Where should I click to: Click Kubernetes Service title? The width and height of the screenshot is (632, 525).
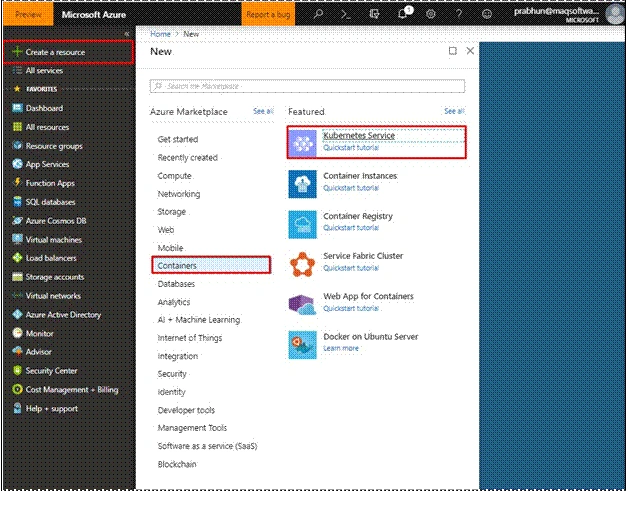359,135
